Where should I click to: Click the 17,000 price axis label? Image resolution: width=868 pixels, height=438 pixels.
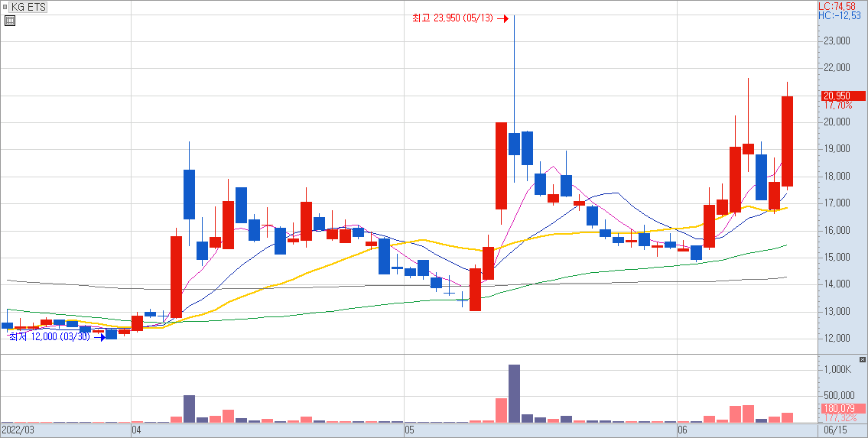point(837,203)
